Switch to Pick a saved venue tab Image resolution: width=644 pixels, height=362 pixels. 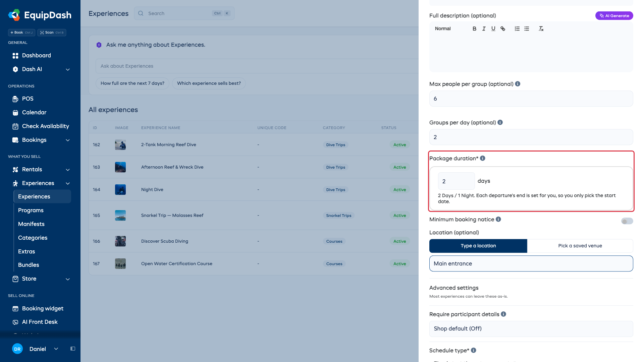coord(580,246)
